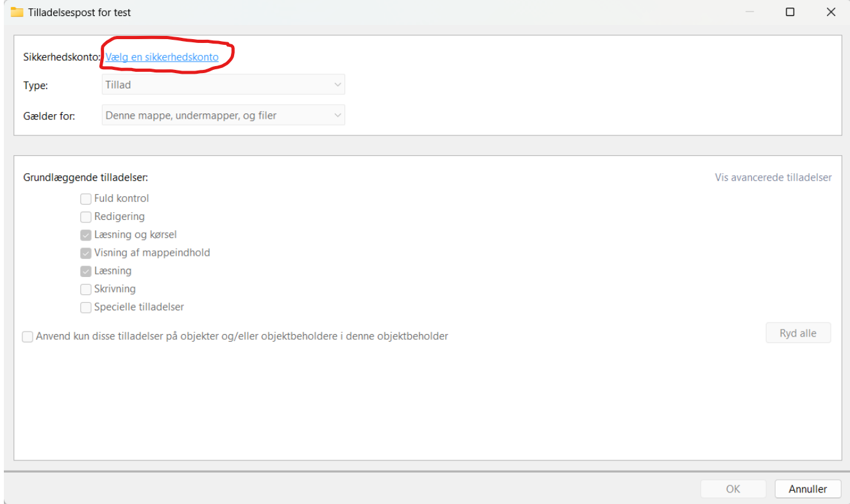This screenshot has width=850, height=504.
Task: Open the 'Gælder for' dropdown list
Action: click(223, 115)
